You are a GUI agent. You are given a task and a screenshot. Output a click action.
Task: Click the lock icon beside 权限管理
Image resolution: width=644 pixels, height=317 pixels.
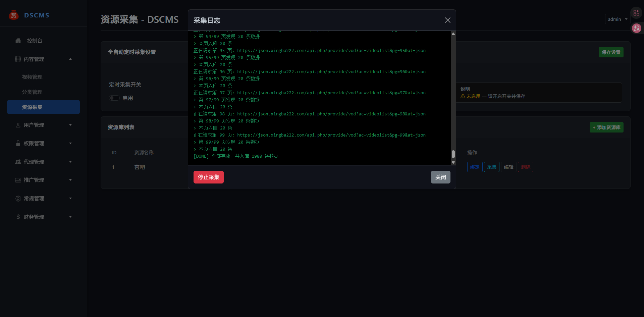[18, 143]
